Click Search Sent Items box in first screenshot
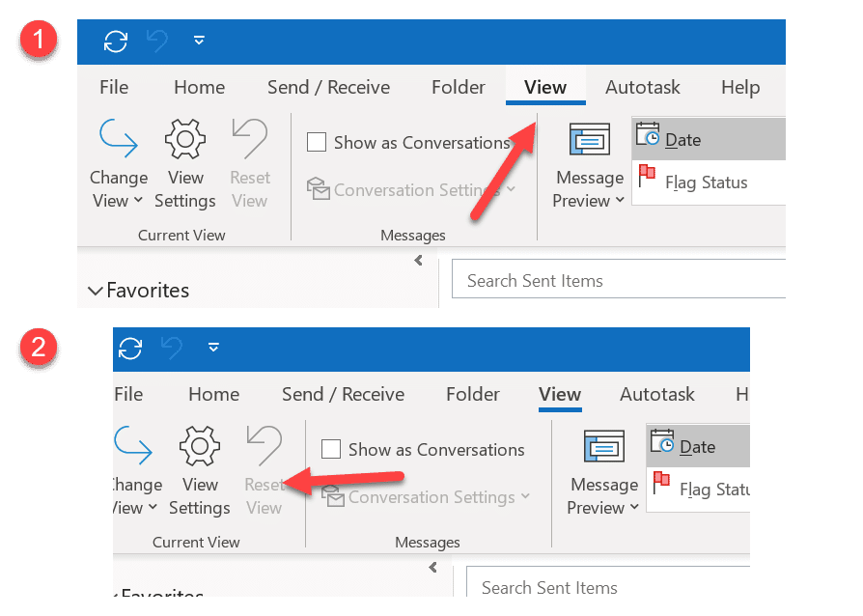Viewport: 863px width, 616px height. coord(619,278)
